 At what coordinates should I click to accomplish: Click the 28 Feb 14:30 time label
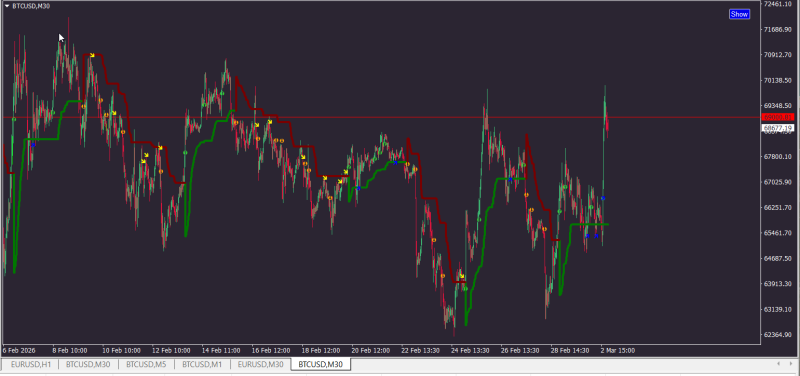[x=570, y=350]
